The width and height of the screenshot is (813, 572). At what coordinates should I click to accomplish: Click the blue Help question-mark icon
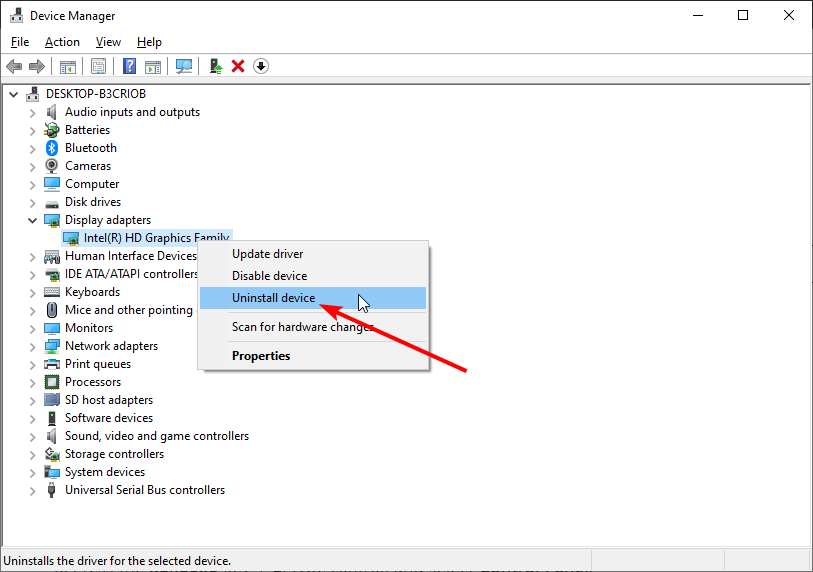(129, 66)
